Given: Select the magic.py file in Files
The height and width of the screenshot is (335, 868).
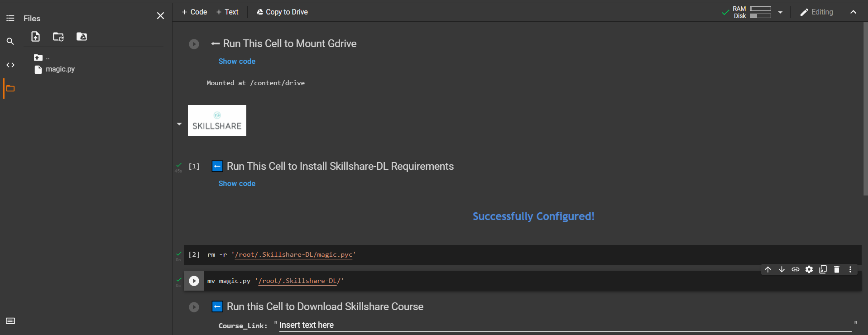Looking at the screenshot, I should tap(60, 69).
